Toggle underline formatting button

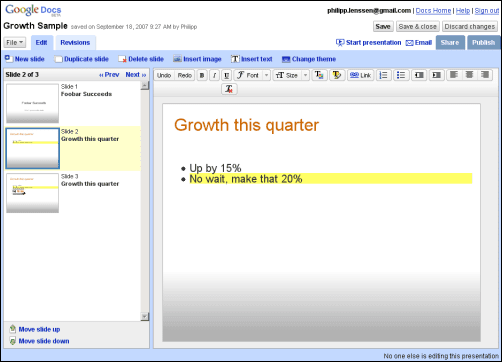pos(227,75)
